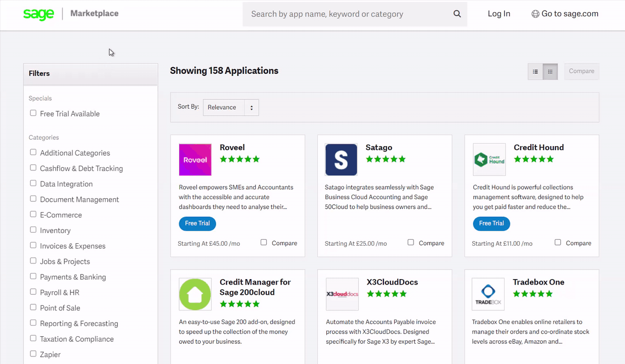The width and height of the screenshot is (625, 364).
Task: Open the Sort By Relevance dropdown
Action: pyautogui.click(x=231, y=107)
